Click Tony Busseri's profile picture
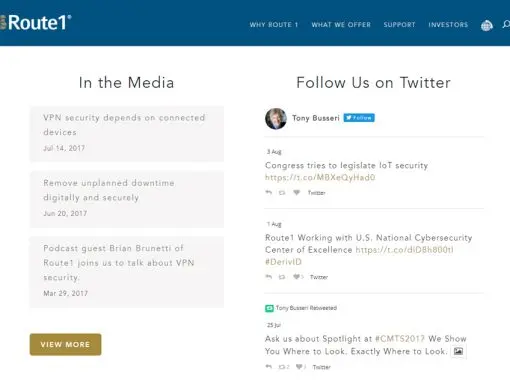510x382 pixels. [276, 118]
